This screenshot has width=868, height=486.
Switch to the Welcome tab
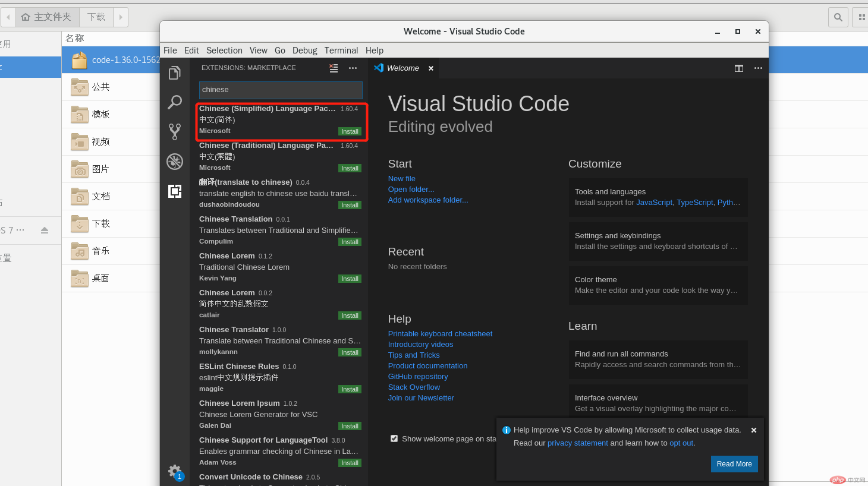[x=402, y=68]
